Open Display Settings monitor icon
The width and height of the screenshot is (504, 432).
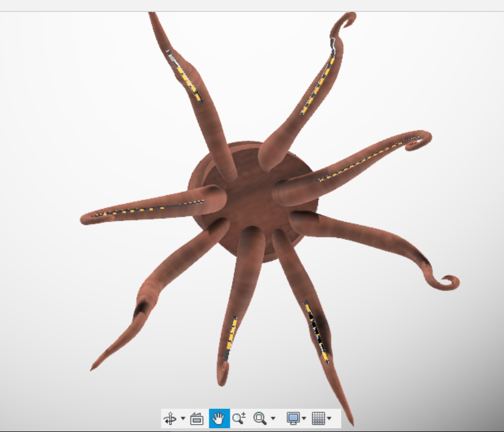tap(293, 418)
